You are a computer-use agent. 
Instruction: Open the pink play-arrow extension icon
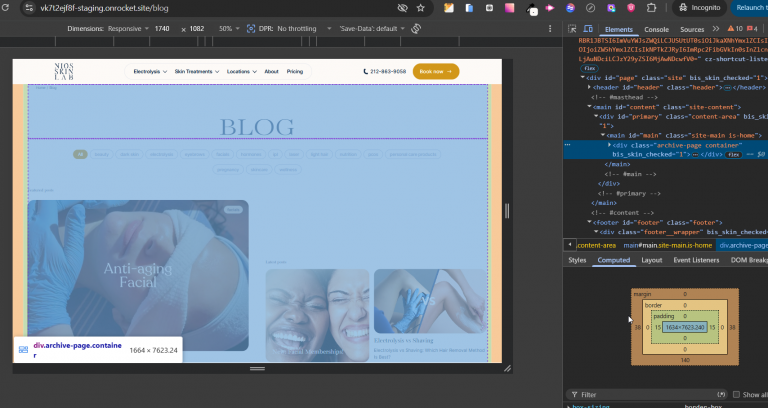550,8
